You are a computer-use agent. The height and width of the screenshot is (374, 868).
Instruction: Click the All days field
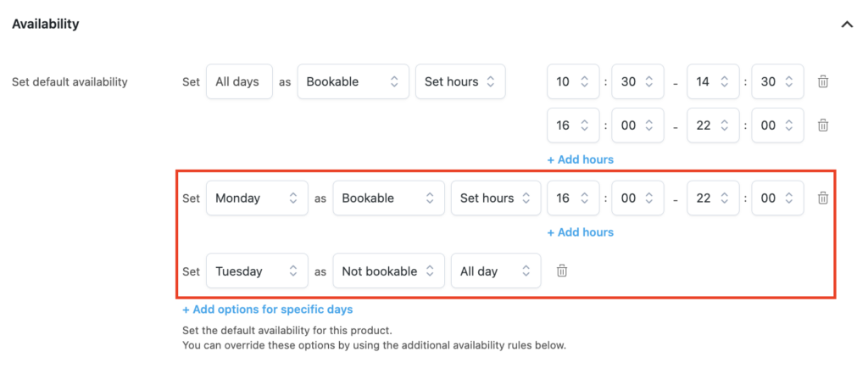click(239, 81)
